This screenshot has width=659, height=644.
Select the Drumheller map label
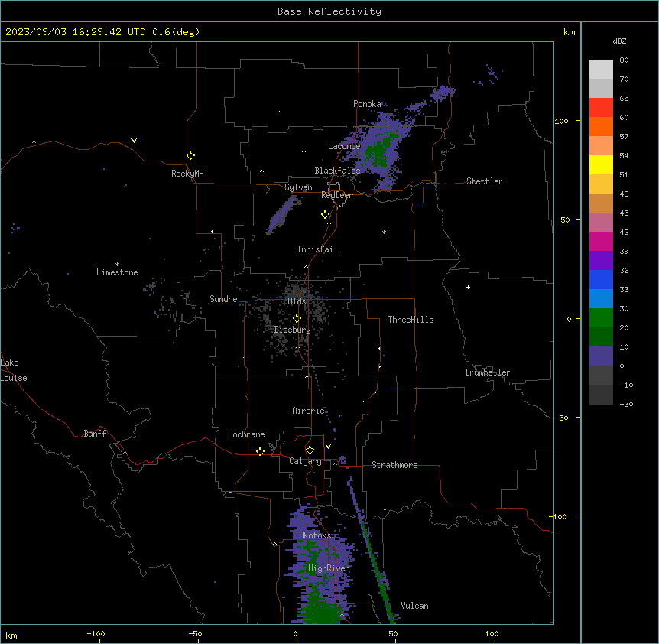pyautogui.click(x=488, y=372)
